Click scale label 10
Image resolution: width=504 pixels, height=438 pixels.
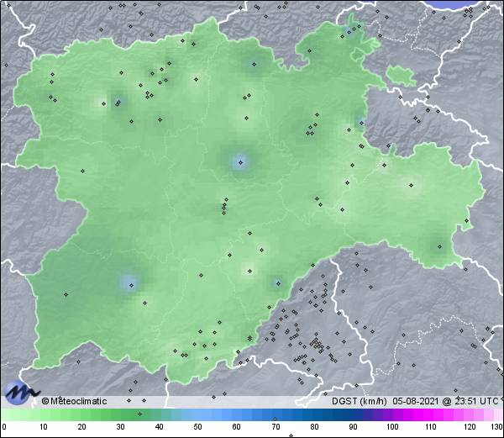pos(44,427)
